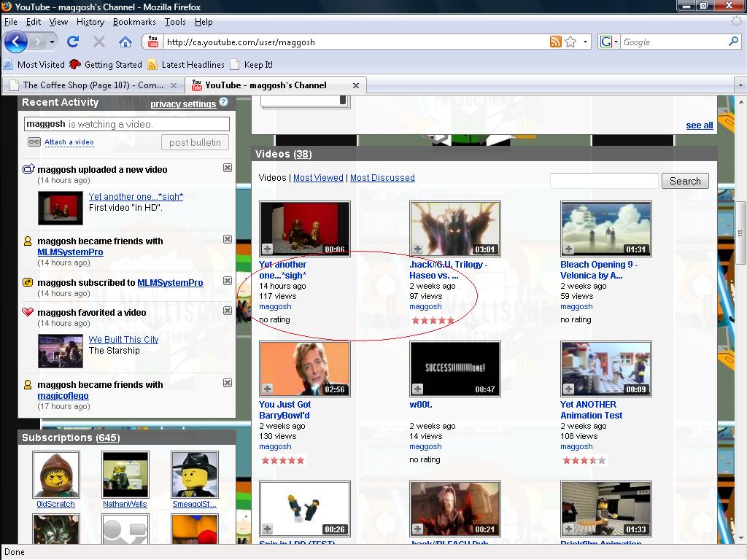This screenshot has height=560, width=747.
Task: Open the Bookmarks menu
Action: click(x=134, y=22)
